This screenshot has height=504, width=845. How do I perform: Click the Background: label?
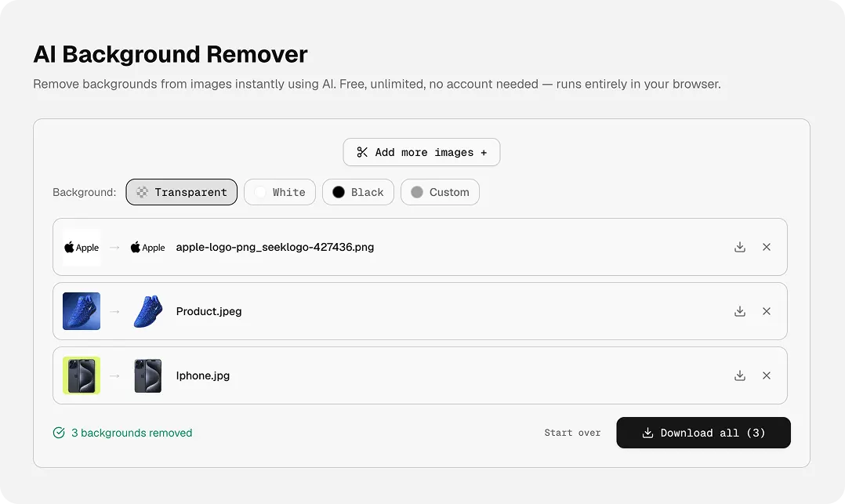click(85, 193)
